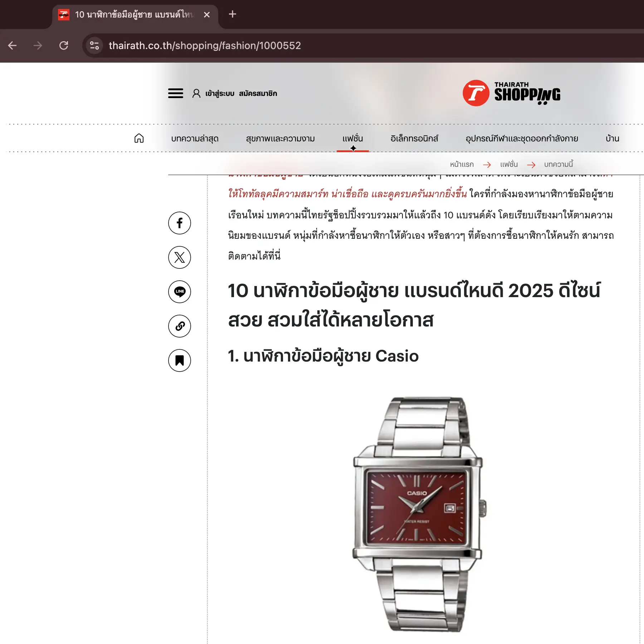Screen dimensions: 644x644
Task: Click the user profile icon
Action: 196,93
